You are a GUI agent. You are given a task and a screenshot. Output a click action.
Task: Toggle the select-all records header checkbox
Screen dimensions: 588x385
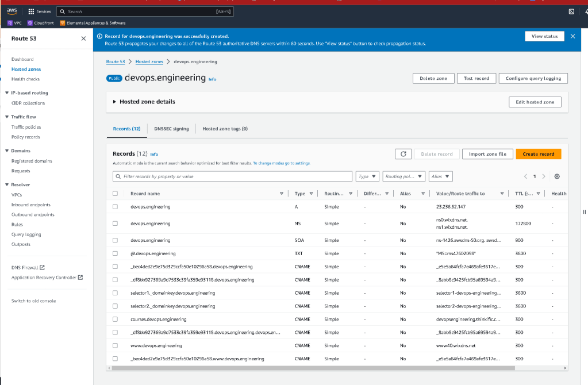115,194
